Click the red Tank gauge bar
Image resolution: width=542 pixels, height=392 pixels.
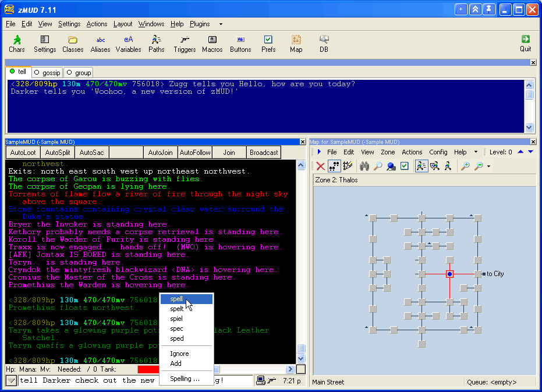[148, 369]
